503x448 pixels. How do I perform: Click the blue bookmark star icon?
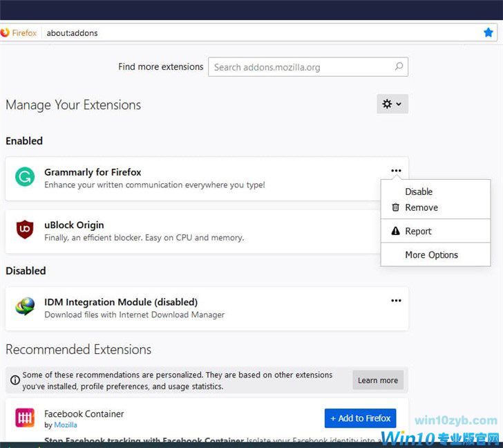[488, 32]
